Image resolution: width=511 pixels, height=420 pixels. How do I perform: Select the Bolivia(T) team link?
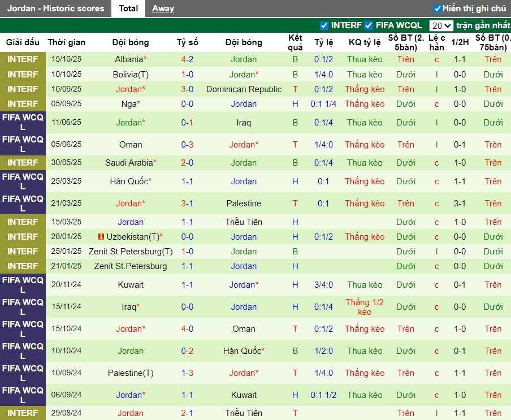131,75
